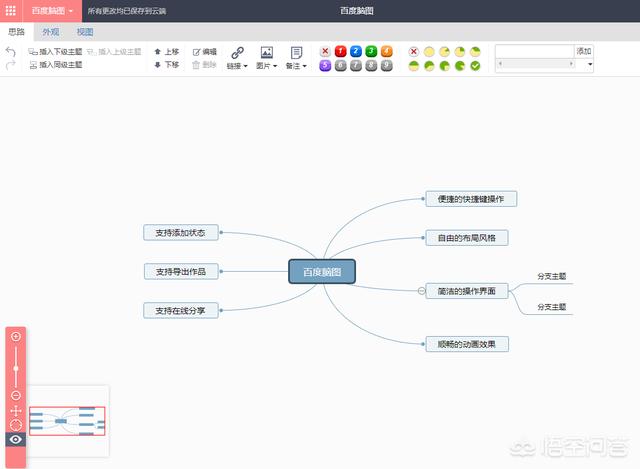Click the link chain icon

[x=237, y=53]
